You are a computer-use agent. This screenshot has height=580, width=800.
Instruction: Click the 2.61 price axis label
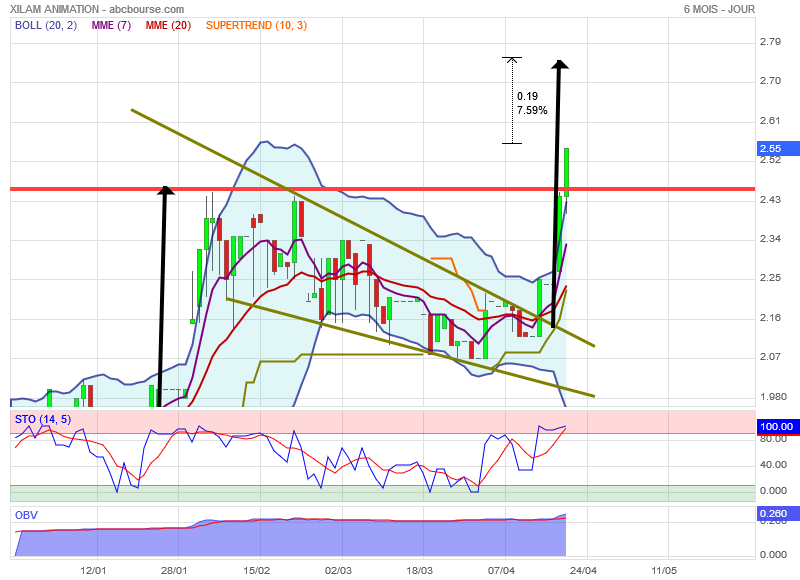tap(770, 120)
